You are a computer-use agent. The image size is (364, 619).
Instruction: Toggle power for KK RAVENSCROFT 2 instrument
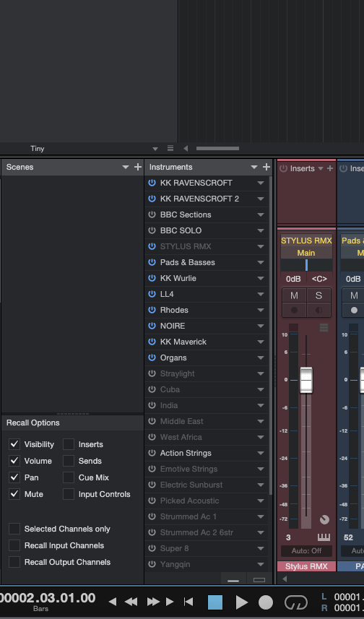tap(152, 199)
